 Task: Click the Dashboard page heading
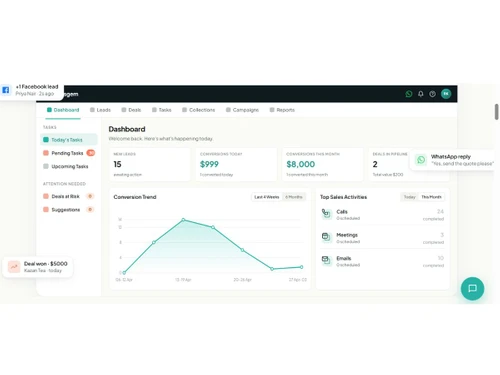tap(127, 129)
